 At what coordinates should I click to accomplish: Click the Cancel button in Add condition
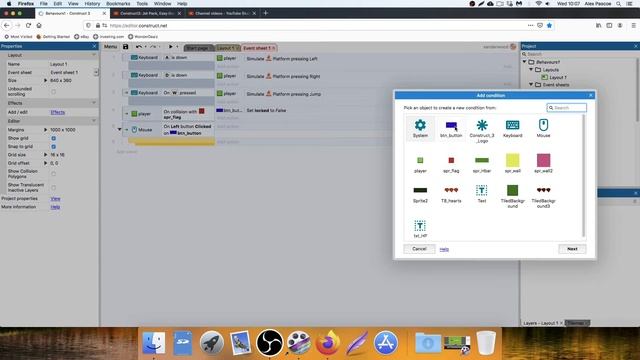419,249
